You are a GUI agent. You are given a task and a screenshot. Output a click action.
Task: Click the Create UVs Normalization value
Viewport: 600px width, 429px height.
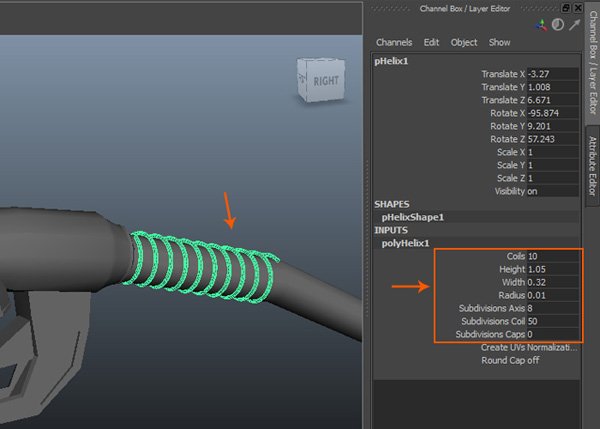click(552, 347)
